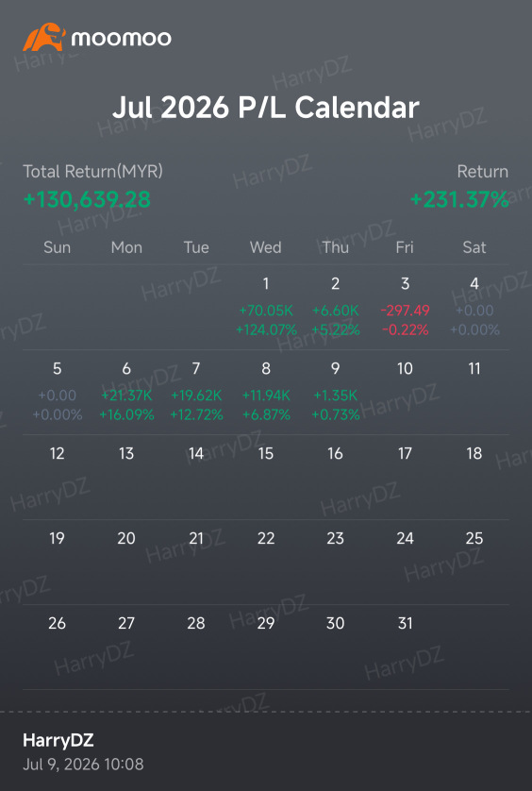Click the HarryDZ username at bottom
The image size is (532, 791).
(x=58, y=740)
